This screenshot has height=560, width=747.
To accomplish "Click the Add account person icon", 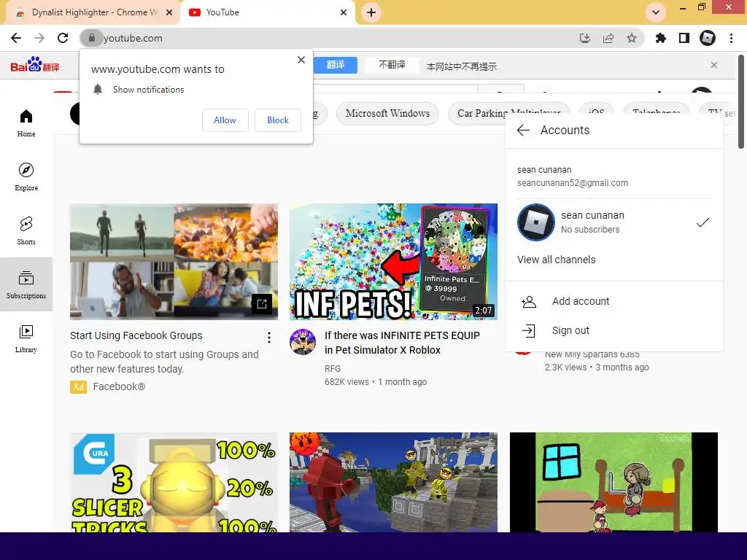I will pyautogui.click(x=529, y=301).
